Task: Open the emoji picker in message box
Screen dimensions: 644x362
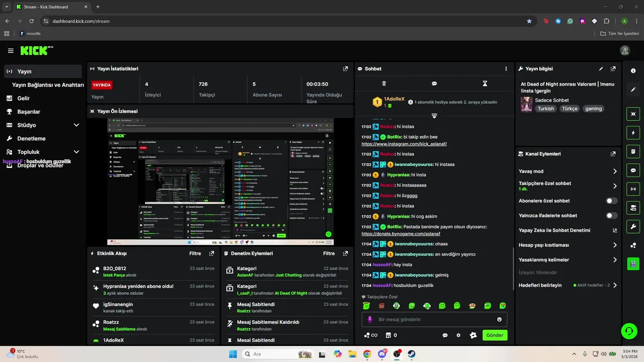Action: [499, 319]
